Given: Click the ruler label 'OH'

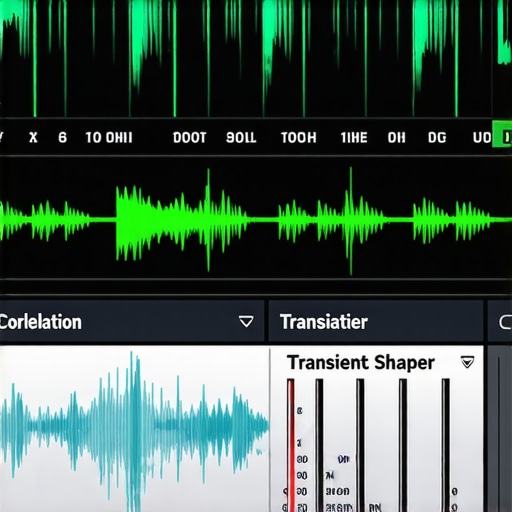Looking at the screenshot, I should (x=396, y=138).
